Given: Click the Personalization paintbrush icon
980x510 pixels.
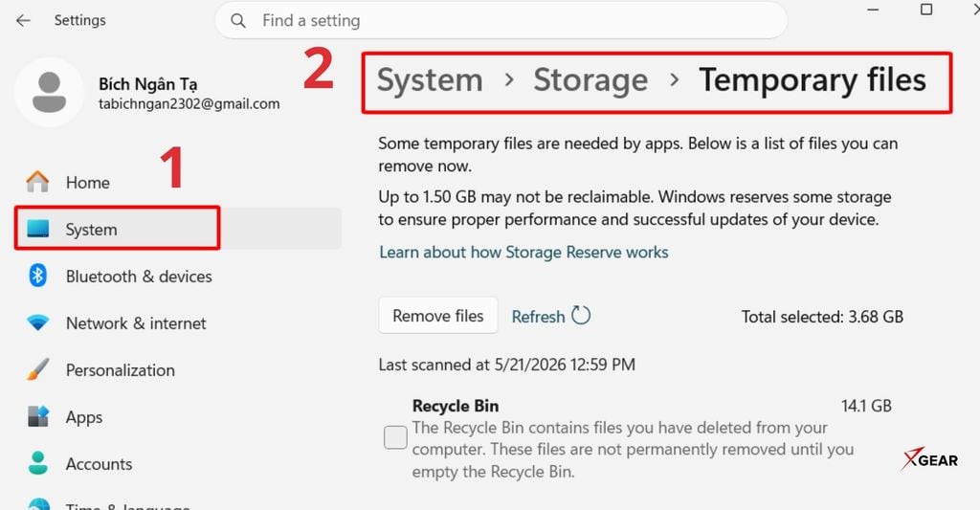Looking at the screenshot, I should [37, 369].
